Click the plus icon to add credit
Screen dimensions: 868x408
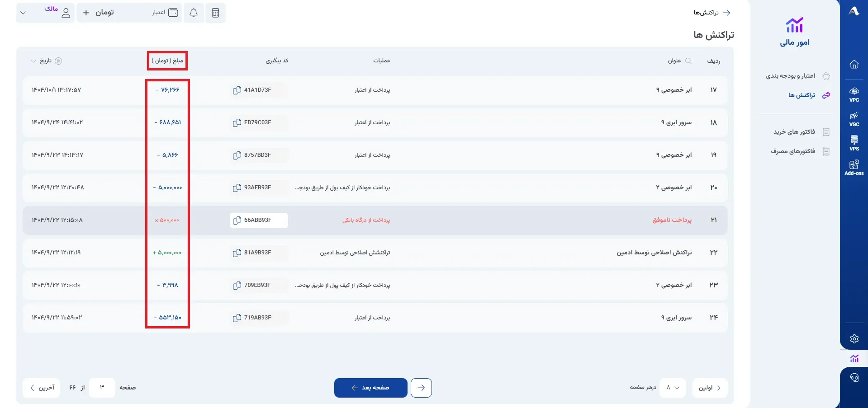click(86, 13)
